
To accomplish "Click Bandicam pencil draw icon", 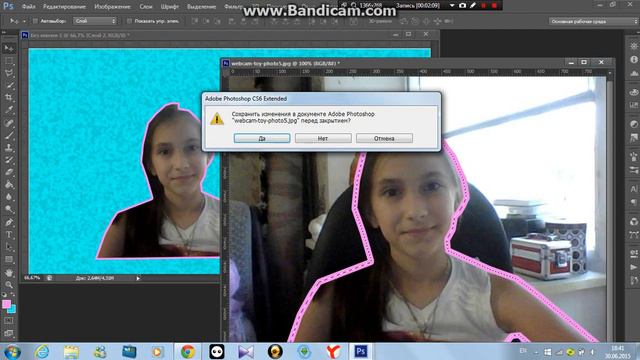I will pyautogui.click(x=473, y=6).
